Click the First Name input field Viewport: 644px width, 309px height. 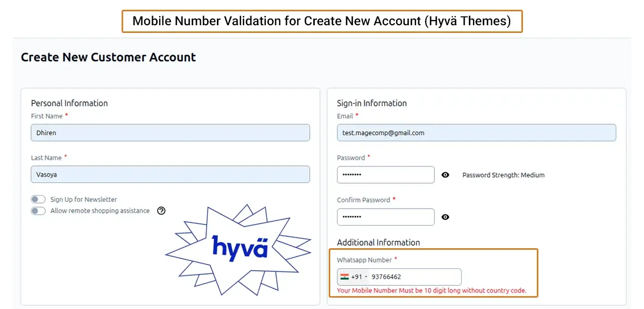(x=170, y=133)
